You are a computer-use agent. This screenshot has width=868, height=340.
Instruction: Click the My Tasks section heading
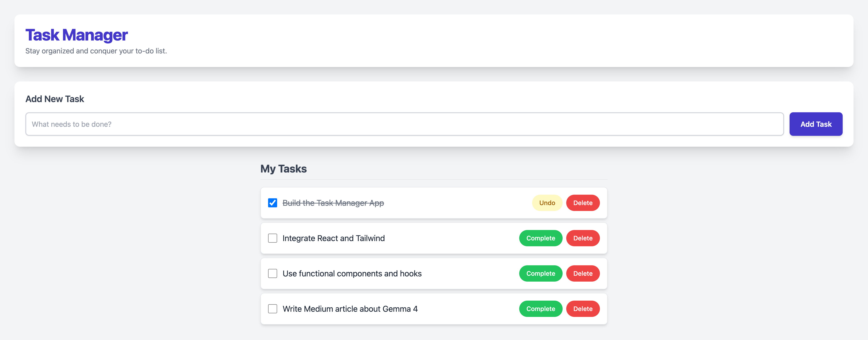coord(283,169)
